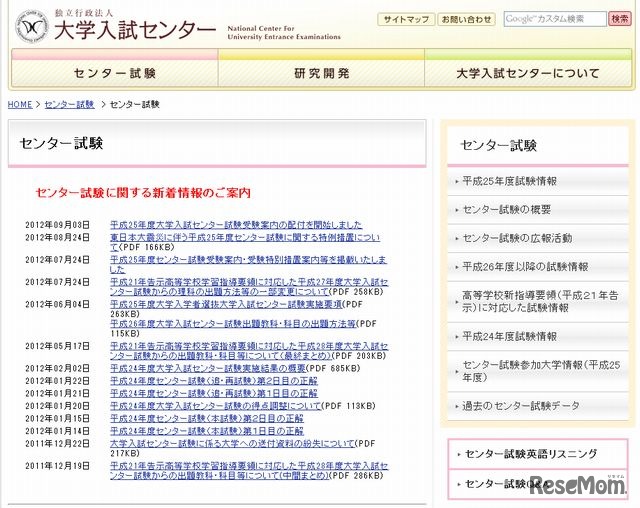Screen dimensions: 640x508
Task: Open 東日本大震災 特例措置 PDF link
Action: [245, 242]
